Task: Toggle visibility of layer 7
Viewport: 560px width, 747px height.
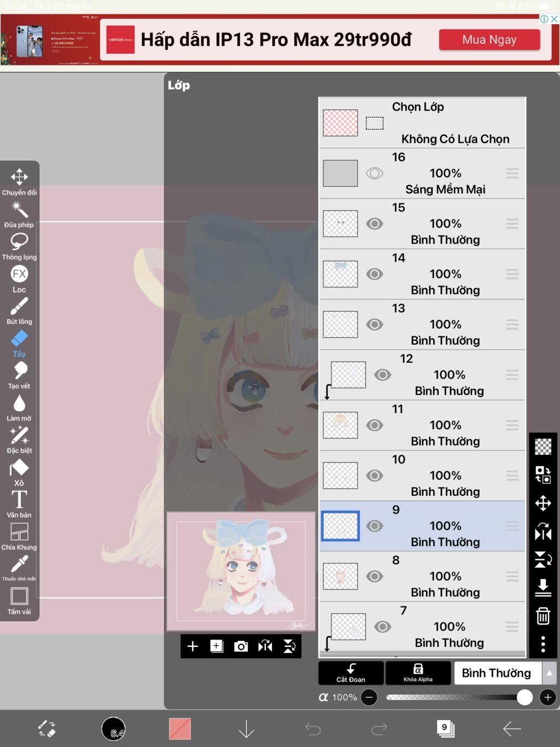Action: [382, 627]
